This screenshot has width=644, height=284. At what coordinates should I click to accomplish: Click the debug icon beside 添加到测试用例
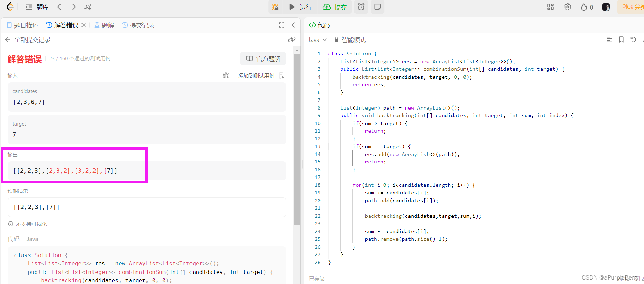pyautogui.click(x=226, y=76)
